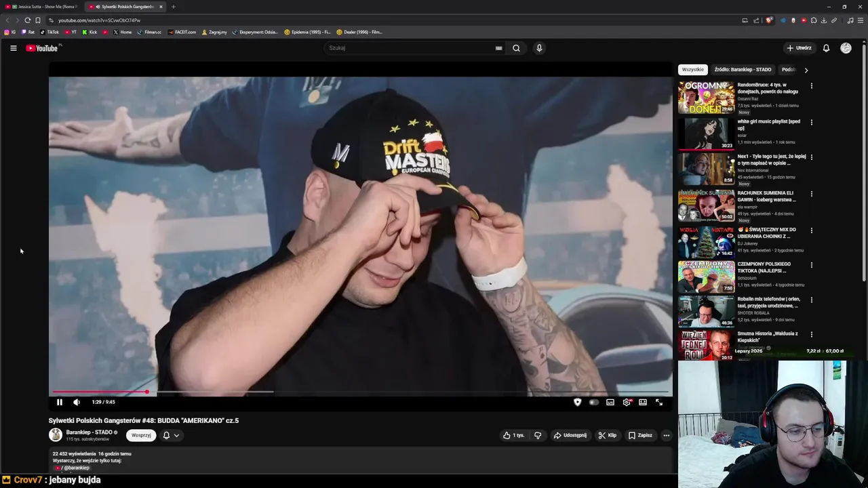Image resolution: width=868 pixels, height=488 pixels.
Task: Create a clip with Klip button
Action: (608, 435)
